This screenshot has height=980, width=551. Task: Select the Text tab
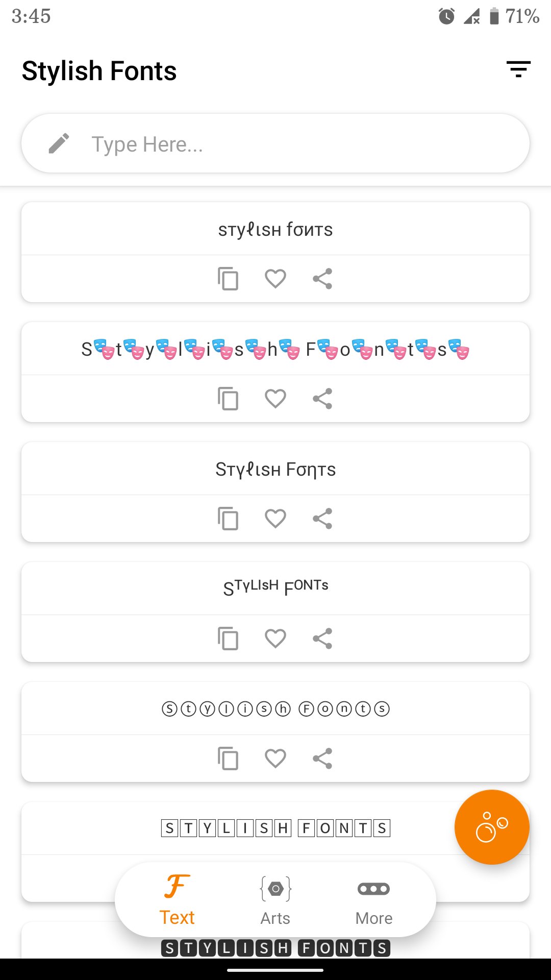pyautogui.click(x=177, y=900)
